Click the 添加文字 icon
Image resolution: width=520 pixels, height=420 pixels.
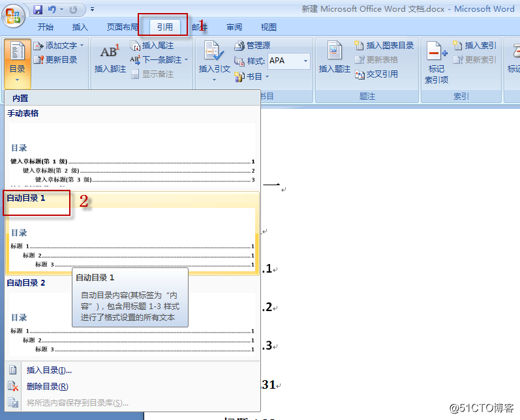click(x=38, y=46)
